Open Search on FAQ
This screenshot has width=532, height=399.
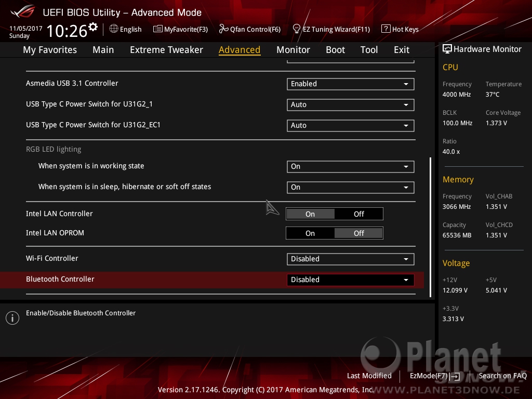click(502, 376)
